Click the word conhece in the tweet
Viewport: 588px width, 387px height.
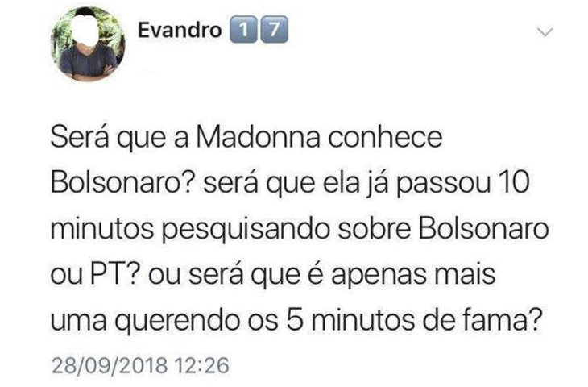[385, 137]
